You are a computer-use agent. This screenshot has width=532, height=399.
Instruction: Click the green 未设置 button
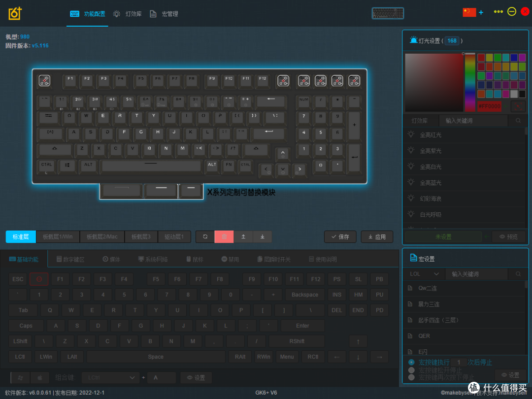click(443, 236)
